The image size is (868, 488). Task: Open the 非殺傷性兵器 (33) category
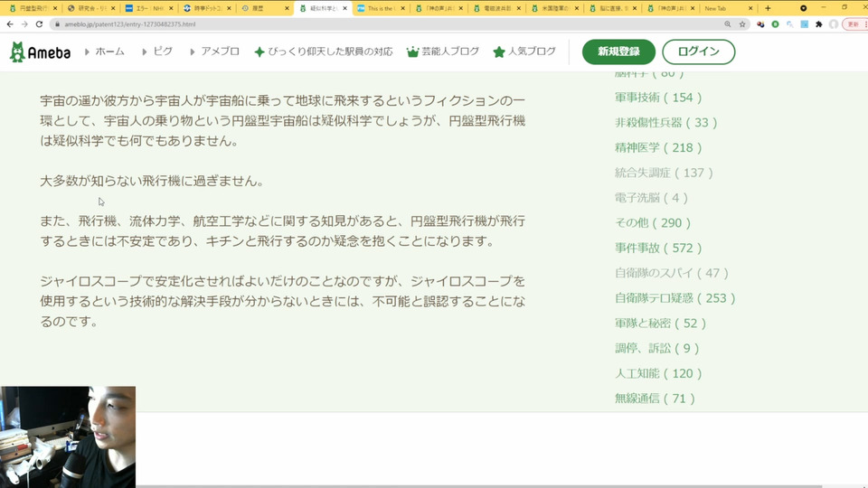pos(666,122)
